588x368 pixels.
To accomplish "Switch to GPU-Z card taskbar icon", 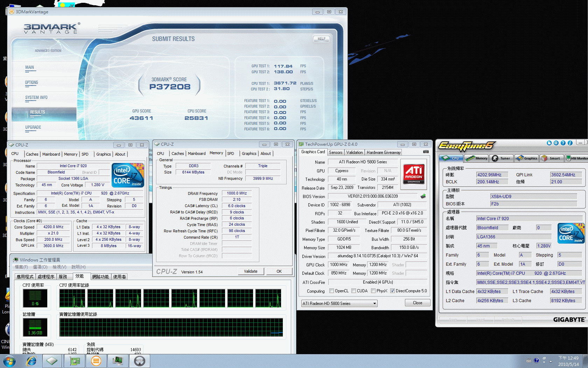I will click(75, 361).
